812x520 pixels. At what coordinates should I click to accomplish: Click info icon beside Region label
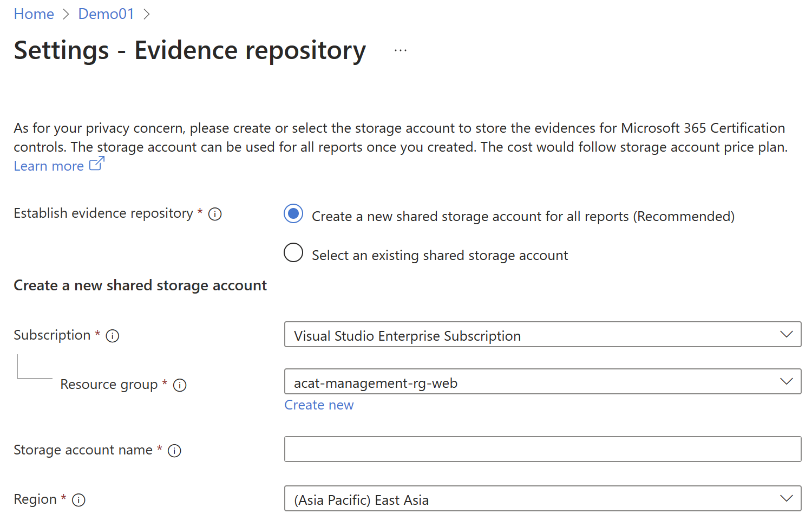pyautogui.click(x=78, y=500)
